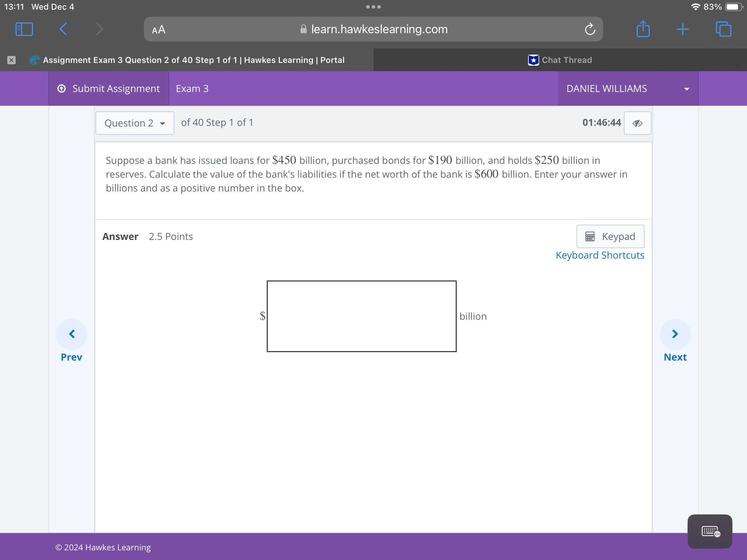Tap the three-dot multitasking control
This screenshot has width=747, height=560.
(373, 7)
